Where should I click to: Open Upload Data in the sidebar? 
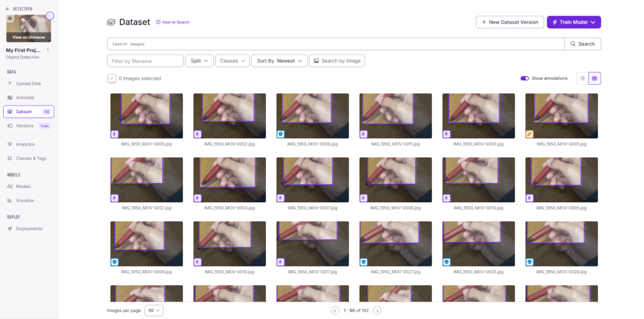pos(28,84)
